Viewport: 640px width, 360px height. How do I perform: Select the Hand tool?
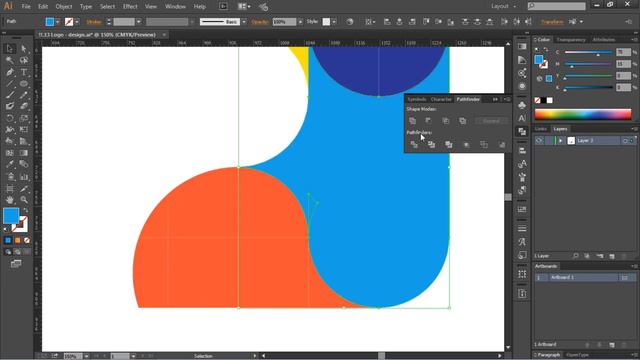9,200
